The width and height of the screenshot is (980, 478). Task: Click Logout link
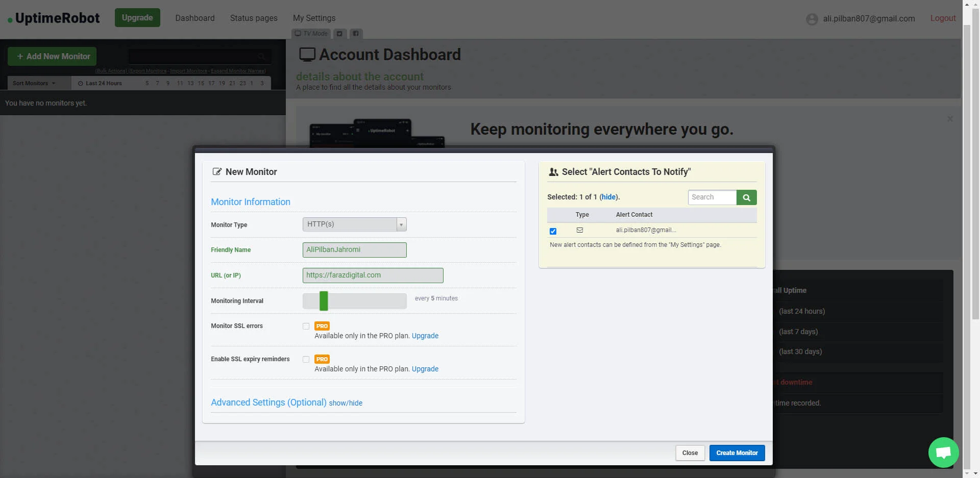tap(943, 18)
